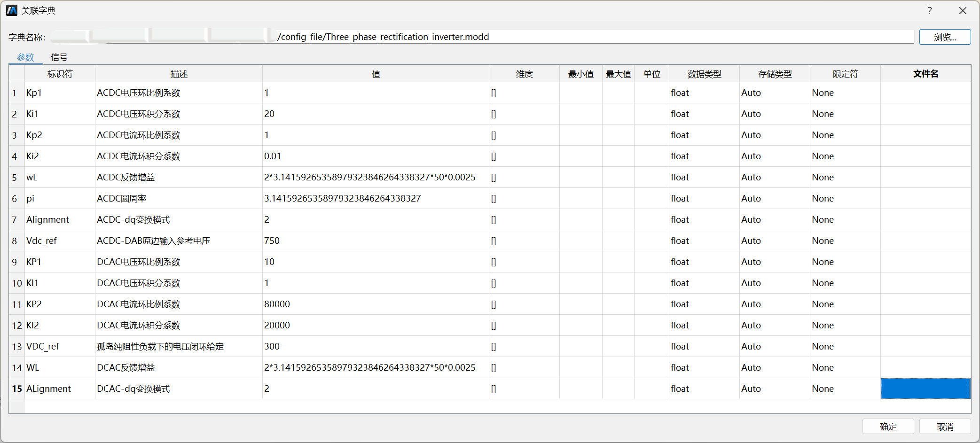The height and width of the screenshot is (443, 980).
Task: Select the Ki2 identifier cell
Action: [x=60, y=156]
